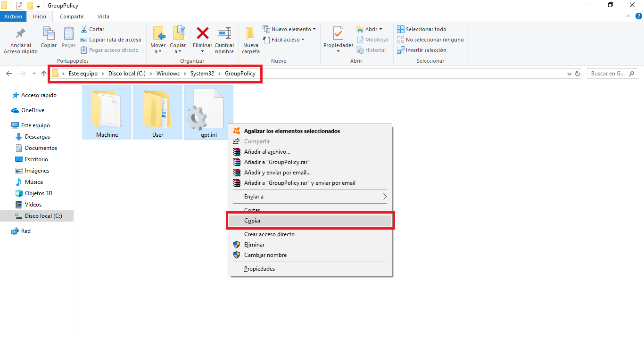Click the red X Eliminar icon
Screen dimensions: 644x339
pos(203,33)
